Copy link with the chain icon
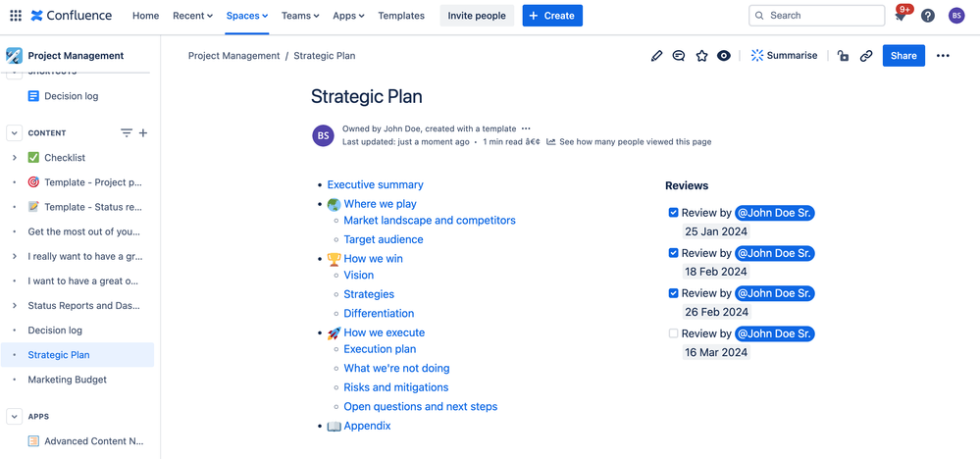Screen dimensions: 980x459 pos(865,56)
